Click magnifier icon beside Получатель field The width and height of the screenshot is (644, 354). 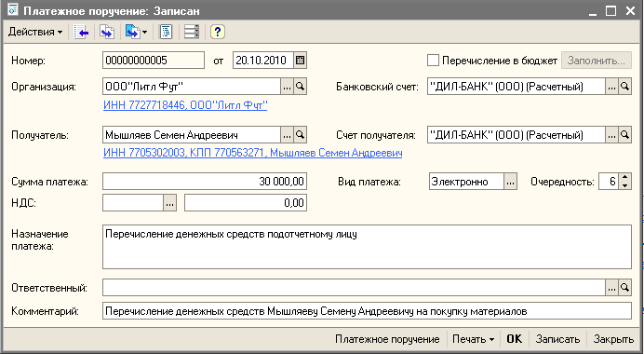pos(301,135)
